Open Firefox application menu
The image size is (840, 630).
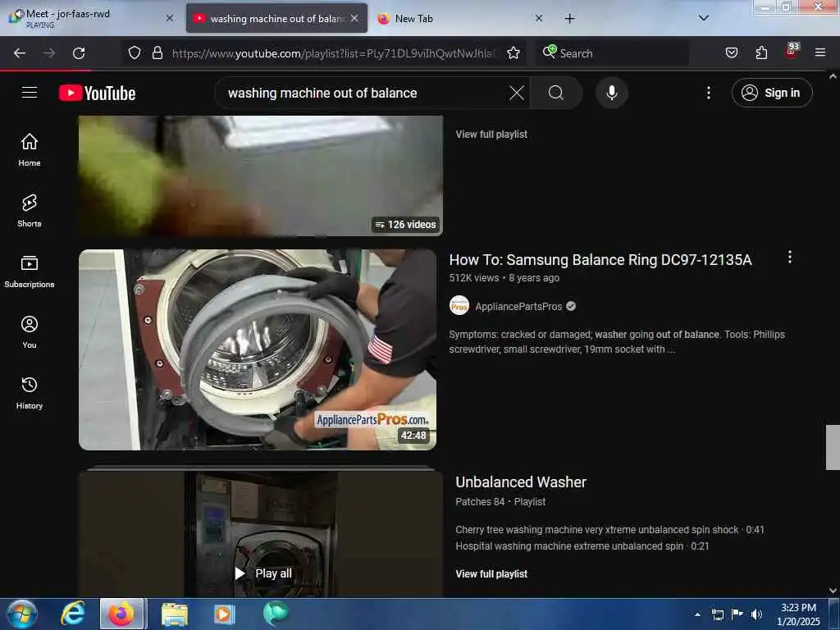(819, 52)
